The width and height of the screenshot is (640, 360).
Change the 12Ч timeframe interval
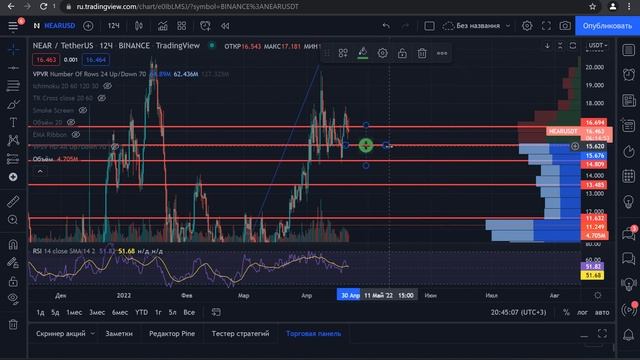coord(113,26)
